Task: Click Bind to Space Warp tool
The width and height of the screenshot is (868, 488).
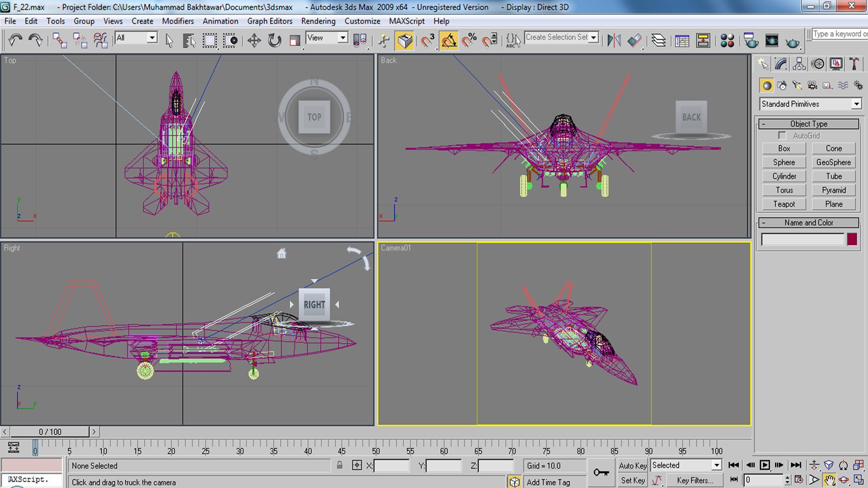Action: click(x=100, y=40)
